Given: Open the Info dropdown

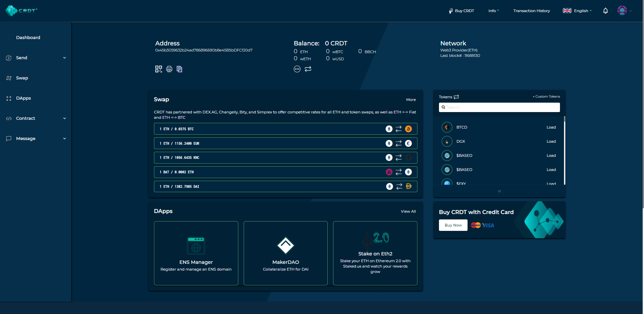Looking at the screenshot, I should (493, 11).
